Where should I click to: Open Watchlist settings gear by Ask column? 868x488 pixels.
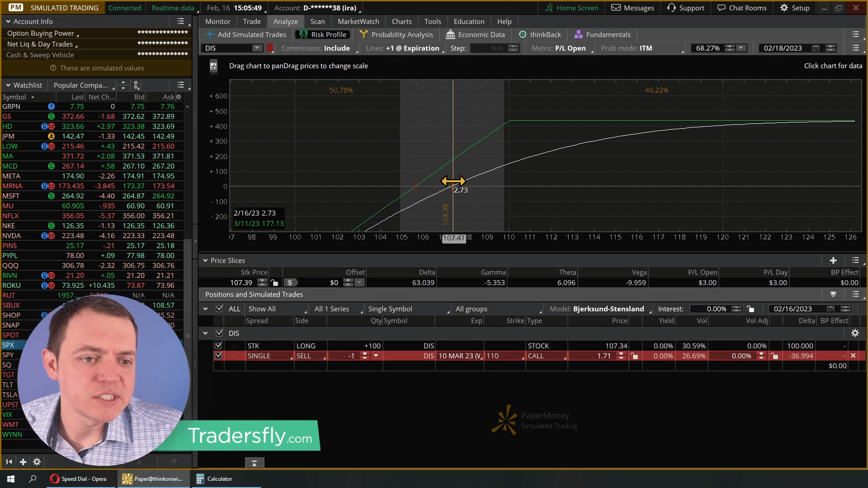179,97
